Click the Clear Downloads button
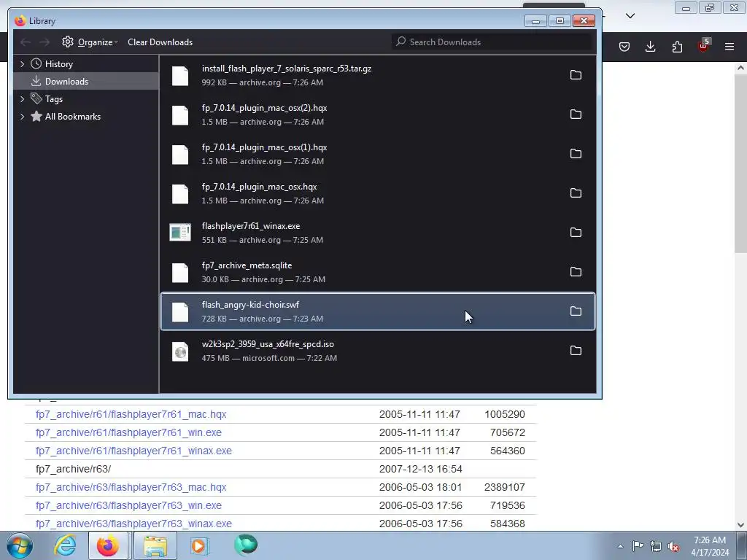Image resolution: width=747 pixels, height=560 pixels. (160, 42)
